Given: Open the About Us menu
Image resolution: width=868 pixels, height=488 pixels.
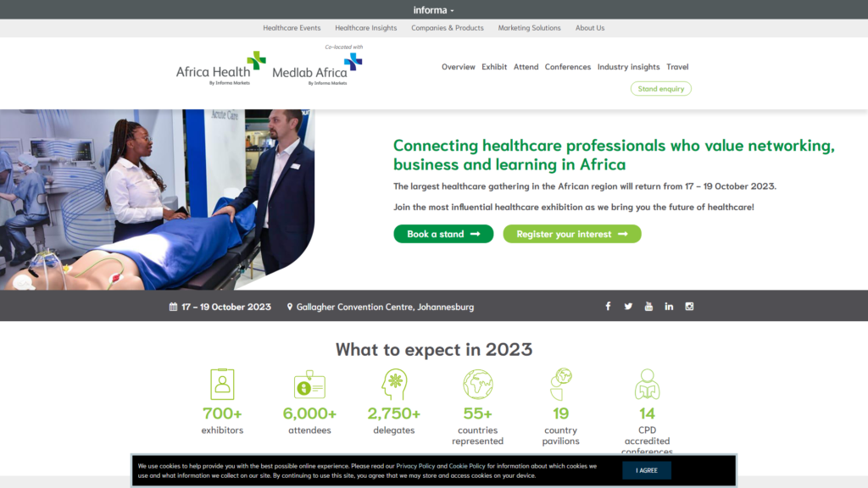Looking at the screenshot, I should click(x=590, y=28).
